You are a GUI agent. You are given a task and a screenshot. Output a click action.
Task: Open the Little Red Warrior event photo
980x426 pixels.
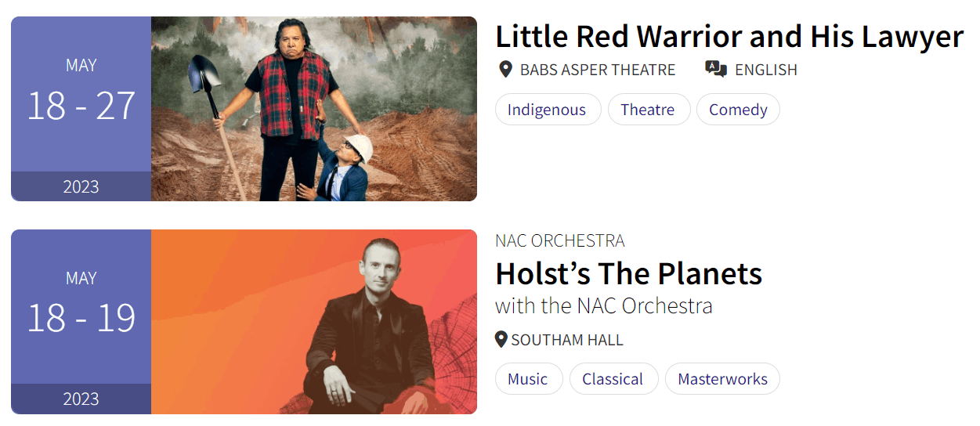click(313, 109)
